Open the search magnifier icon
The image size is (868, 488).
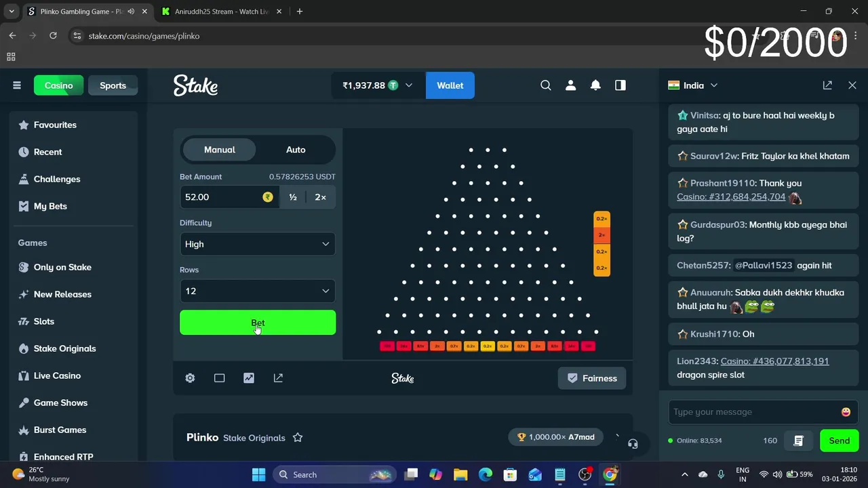point(546,85)
